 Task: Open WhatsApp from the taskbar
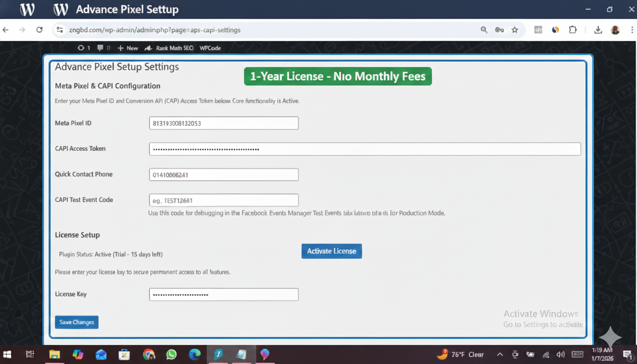[171, 355]
